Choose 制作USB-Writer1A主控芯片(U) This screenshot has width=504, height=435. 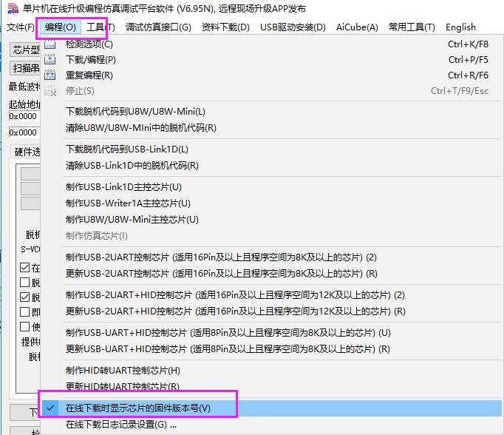(271, 203)
